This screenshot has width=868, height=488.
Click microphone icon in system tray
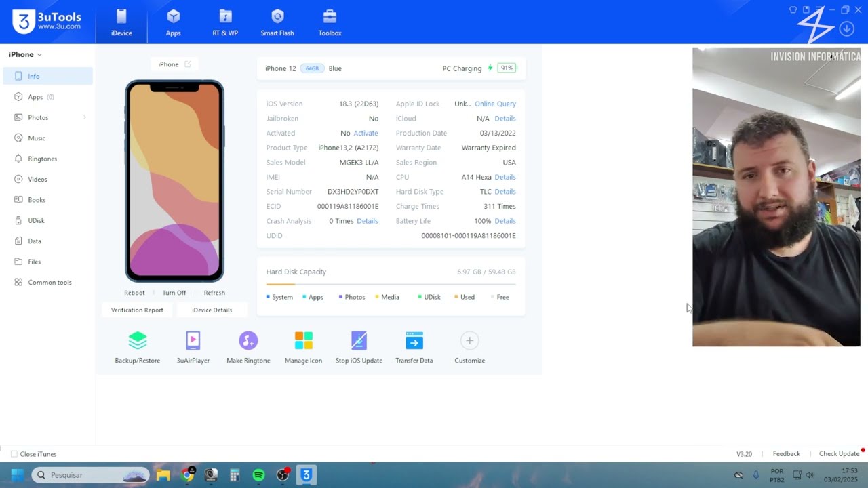tap(756, 475)
